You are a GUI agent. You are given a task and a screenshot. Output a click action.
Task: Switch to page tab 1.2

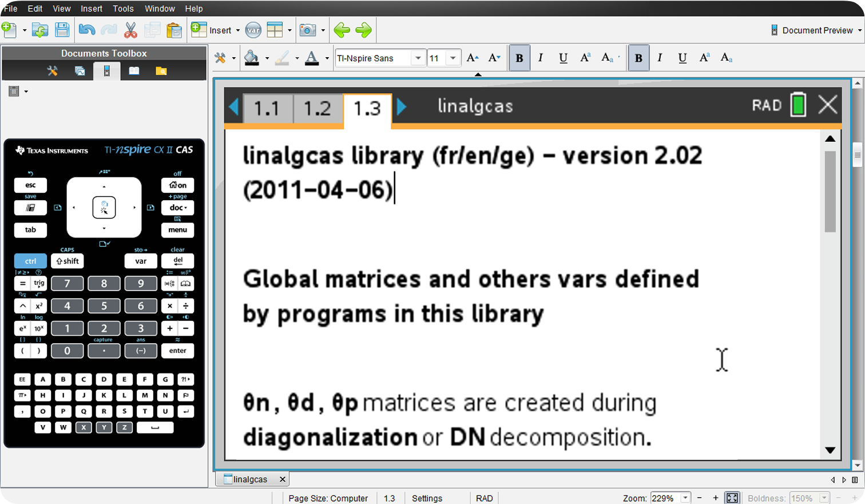point(317,108)
